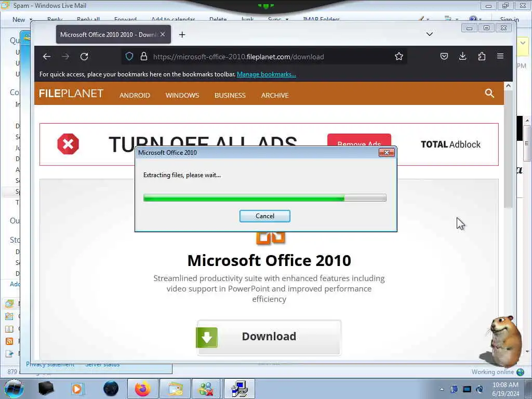Click the Firefox forward arrow
The width and height of the screenshot is (532, 399).
[x=65, y=57]
